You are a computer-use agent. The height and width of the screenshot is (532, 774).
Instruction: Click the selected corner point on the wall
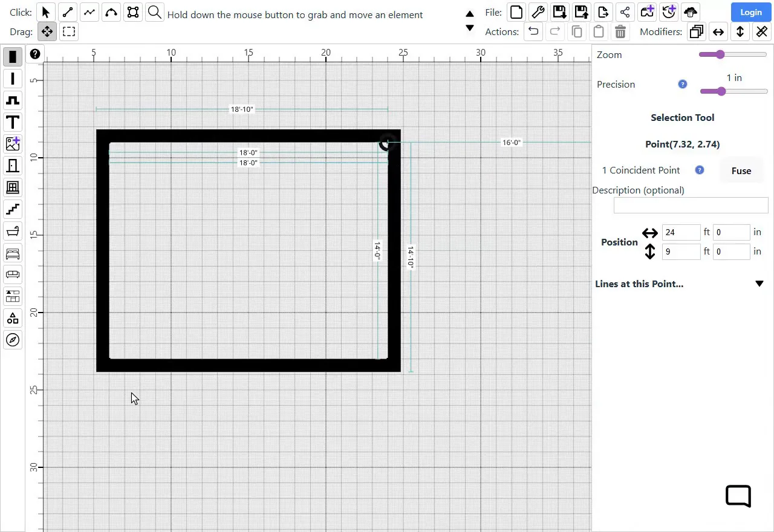coord(386,143)
